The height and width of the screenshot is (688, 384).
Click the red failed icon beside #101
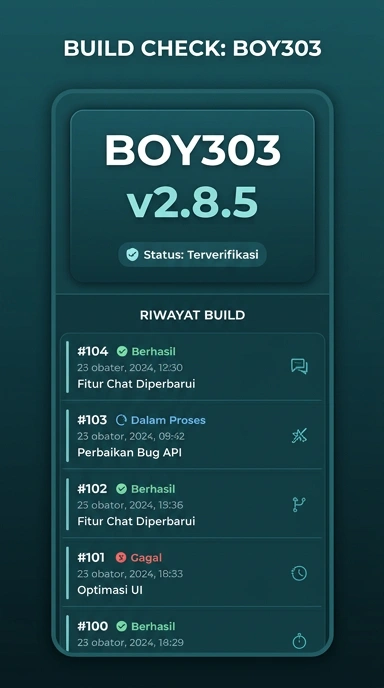pyautogui.click(x=121, y=558)
